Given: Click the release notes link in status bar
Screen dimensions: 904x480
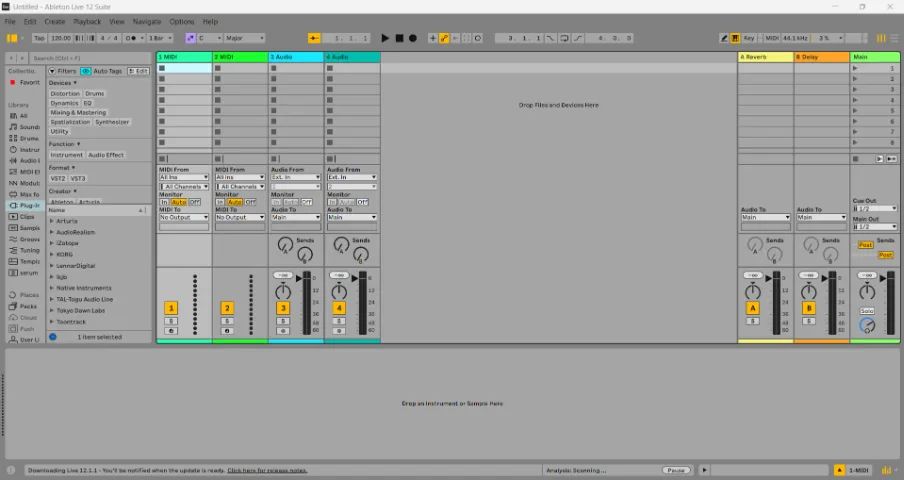Looking at the screenshot, I should pyautogui.click(x=267, y=471).
